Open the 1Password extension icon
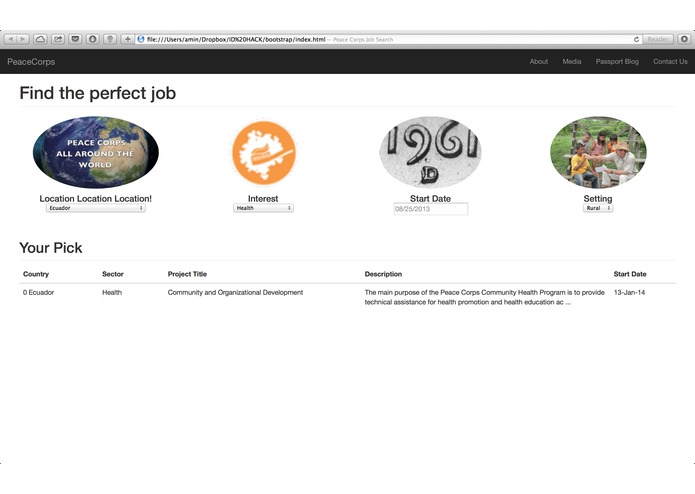695x494 pixels. point(93,39)
